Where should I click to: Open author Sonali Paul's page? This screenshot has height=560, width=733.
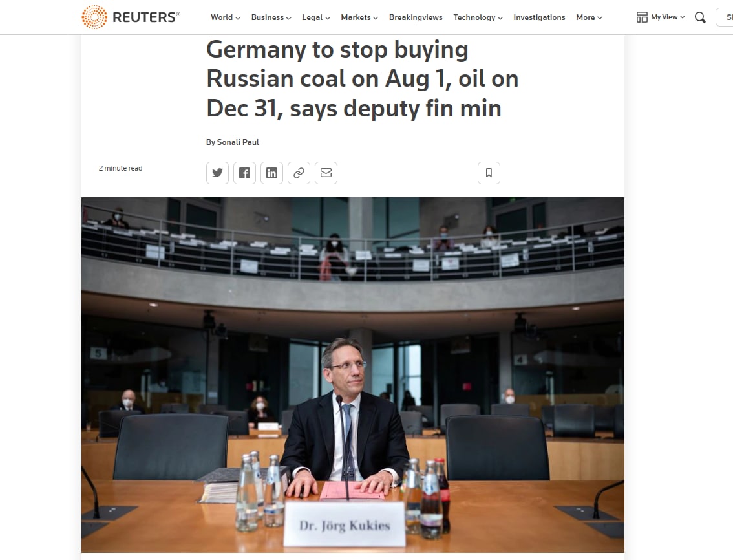238,142
